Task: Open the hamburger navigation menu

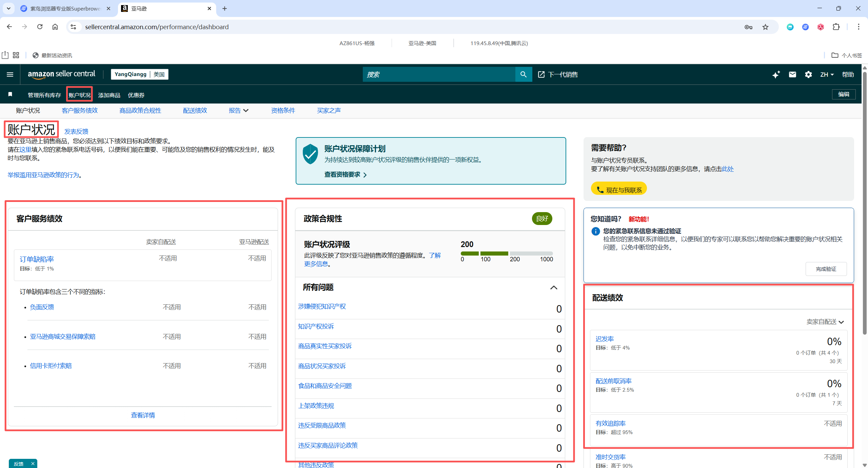Action: coord(10,74)
